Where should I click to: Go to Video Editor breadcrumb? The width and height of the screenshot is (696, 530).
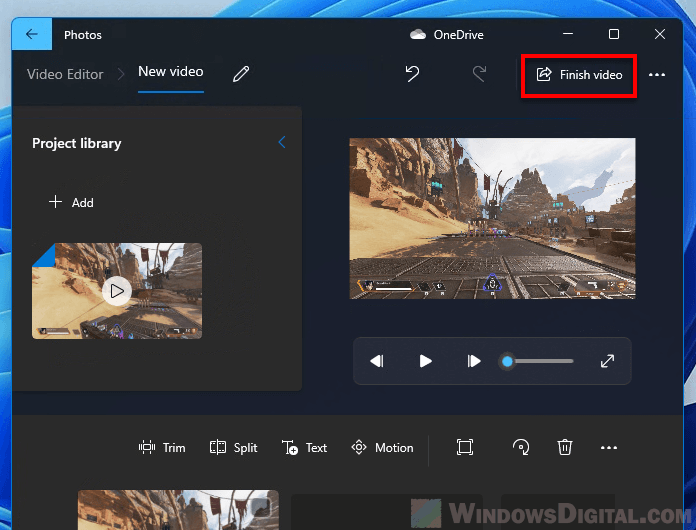coord(65,74)
